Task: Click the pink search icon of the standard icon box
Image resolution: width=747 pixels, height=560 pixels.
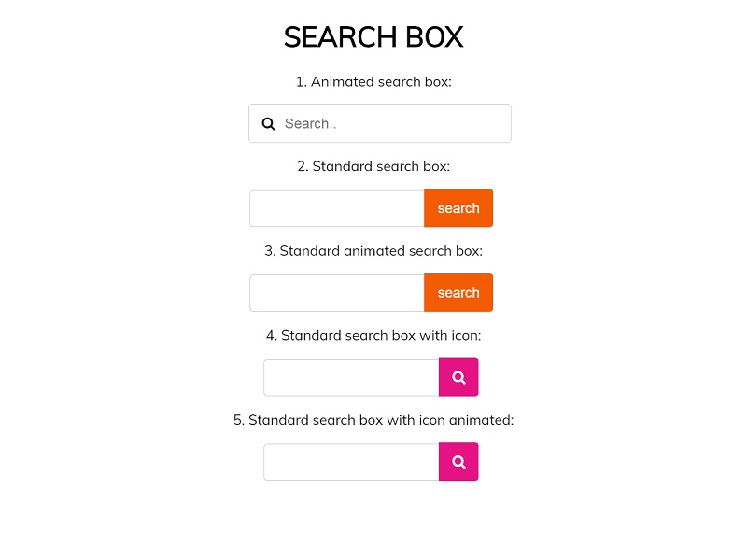Action: [x=458, y=377]
